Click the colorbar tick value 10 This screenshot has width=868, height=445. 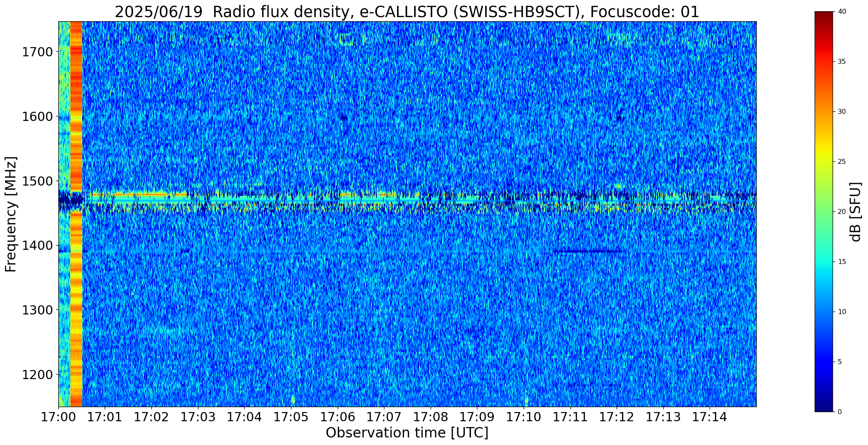[842, 312]
